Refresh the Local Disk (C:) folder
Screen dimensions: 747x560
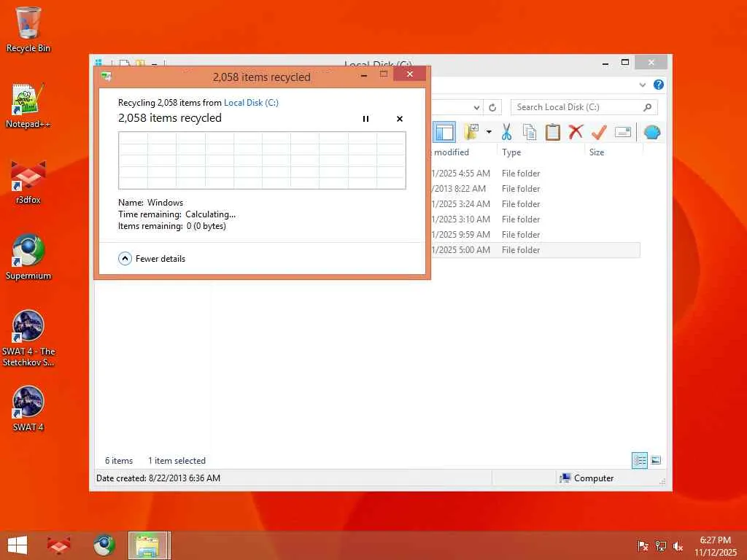(x=492, y=108)
